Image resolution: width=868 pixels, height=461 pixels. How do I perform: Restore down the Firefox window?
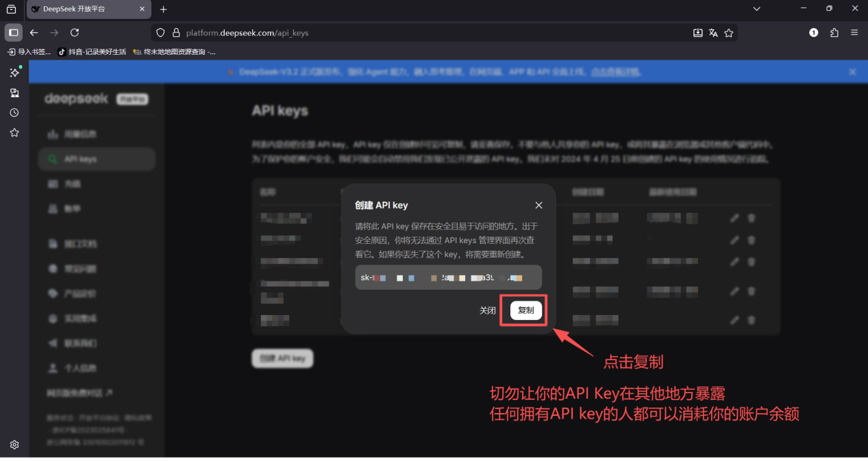pos(829,9)
